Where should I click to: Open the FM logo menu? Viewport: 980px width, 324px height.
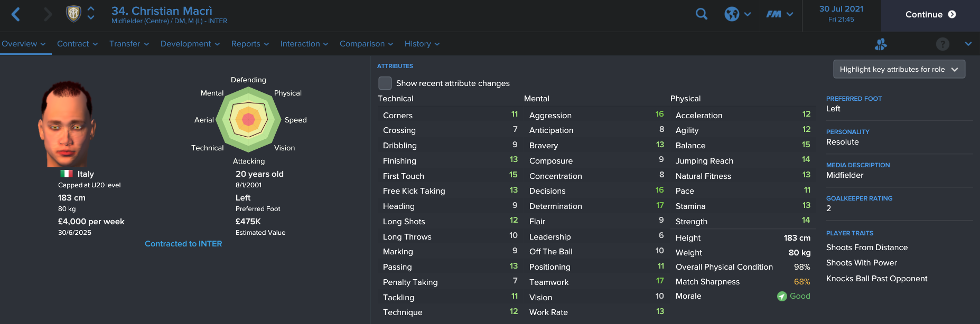(x=780, y=14)
